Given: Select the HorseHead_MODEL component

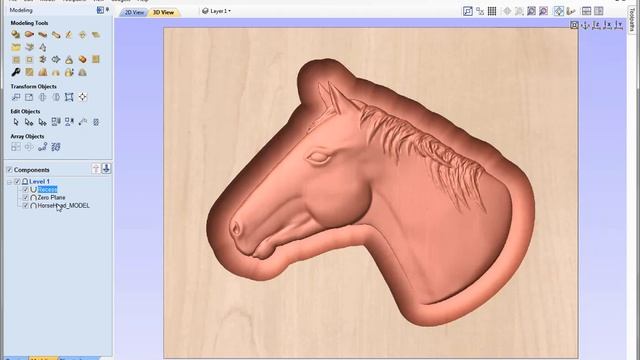Looking at the screenshot, I should pyautogui.click(x=63, y=206).
